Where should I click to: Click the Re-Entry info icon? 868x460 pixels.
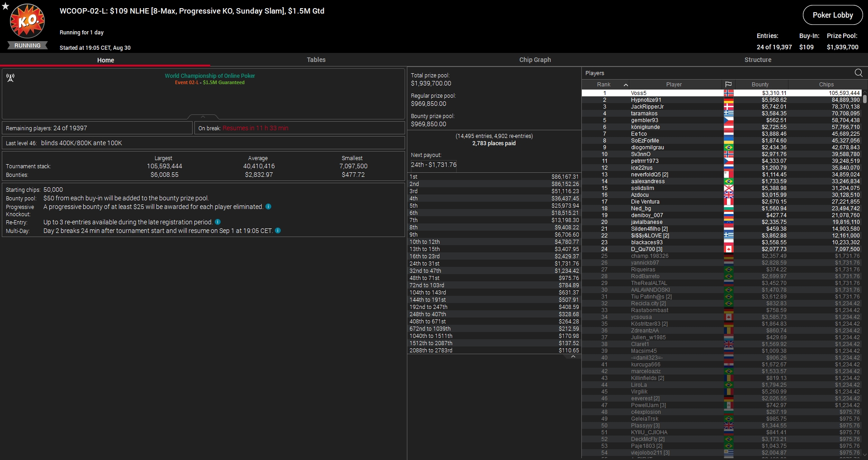pyautogui.click(x=217, y=222)
